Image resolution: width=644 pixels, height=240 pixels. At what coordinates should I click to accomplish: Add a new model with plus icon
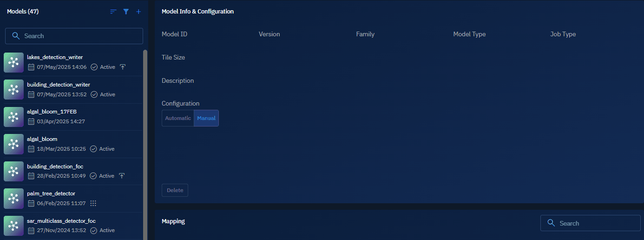point(138,12)
